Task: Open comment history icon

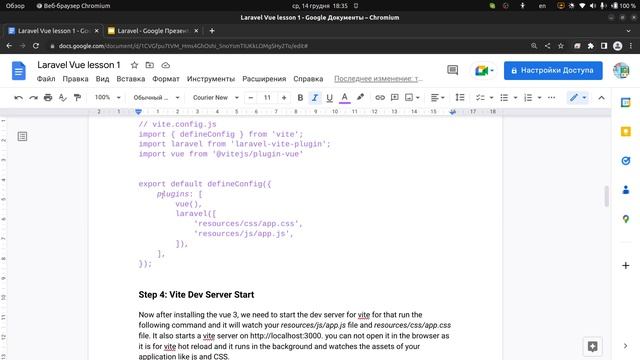Action: coord(452,70)
